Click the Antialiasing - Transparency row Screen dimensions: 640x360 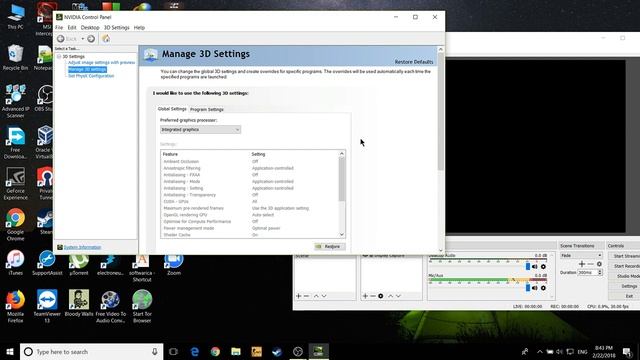pos(250,195)
